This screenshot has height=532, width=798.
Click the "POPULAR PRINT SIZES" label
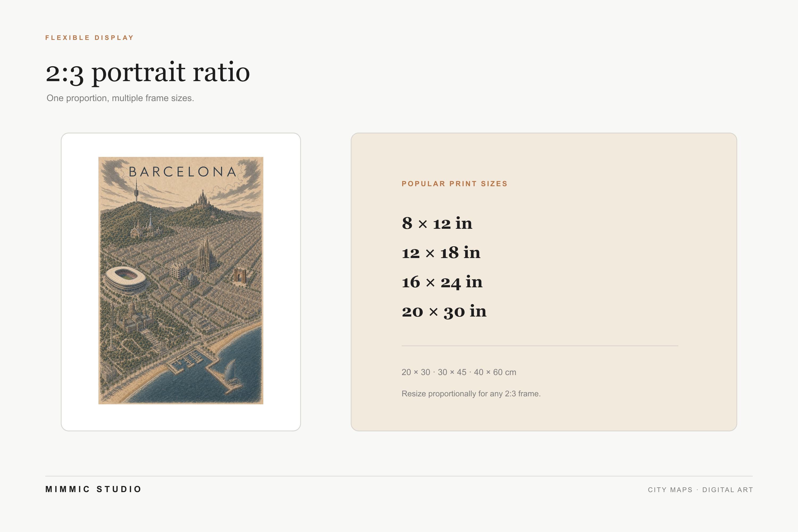click(x=455, y=184)
